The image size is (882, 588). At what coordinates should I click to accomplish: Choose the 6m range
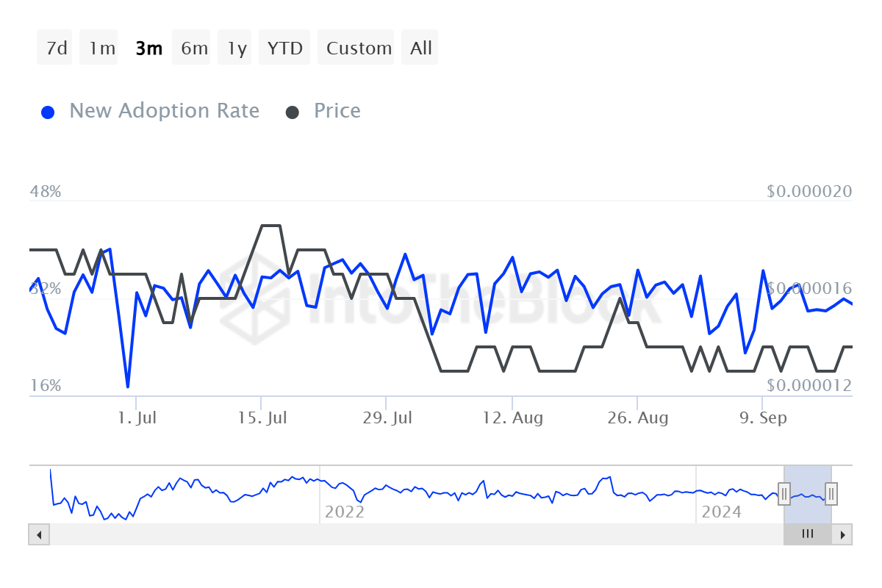[x=194, y=49]
